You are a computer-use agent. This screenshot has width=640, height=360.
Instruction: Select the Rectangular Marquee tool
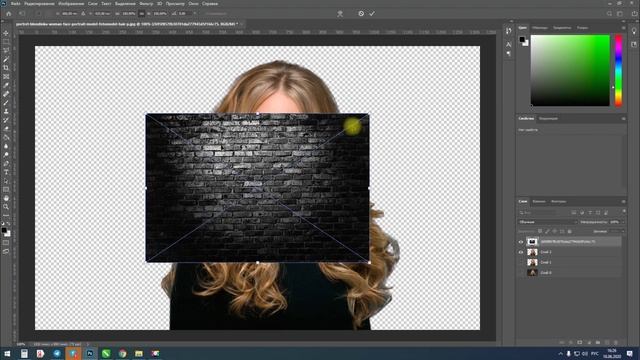6,42
